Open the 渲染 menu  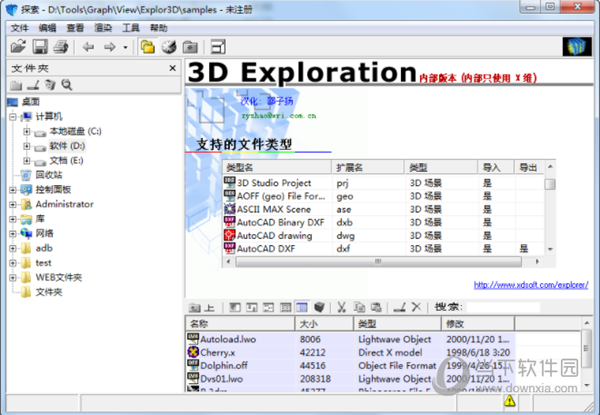pos(103,28)
